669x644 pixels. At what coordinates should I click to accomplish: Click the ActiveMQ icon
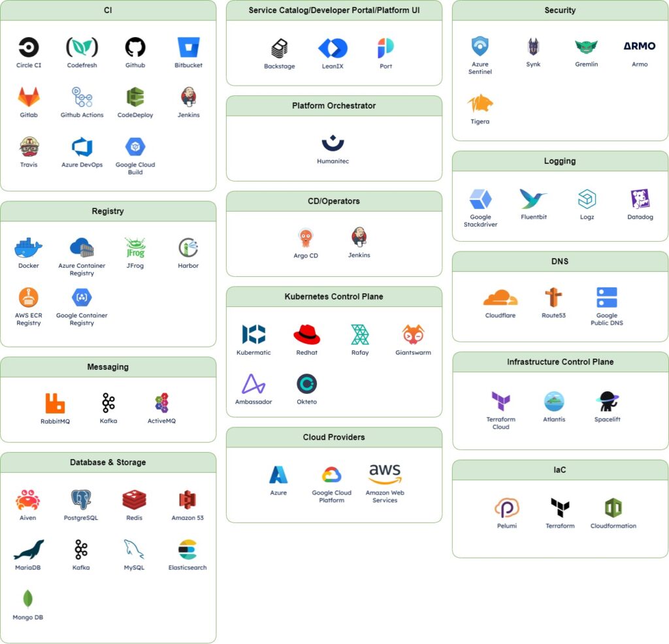(x=162, y=403)
